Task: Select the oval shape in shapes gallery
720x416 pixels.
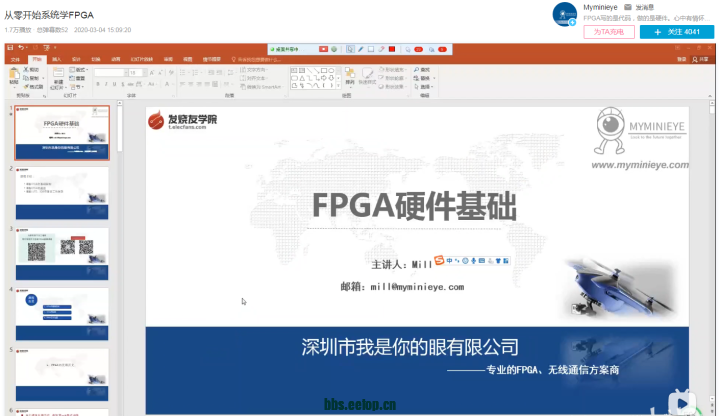Action: click(331, 71)
